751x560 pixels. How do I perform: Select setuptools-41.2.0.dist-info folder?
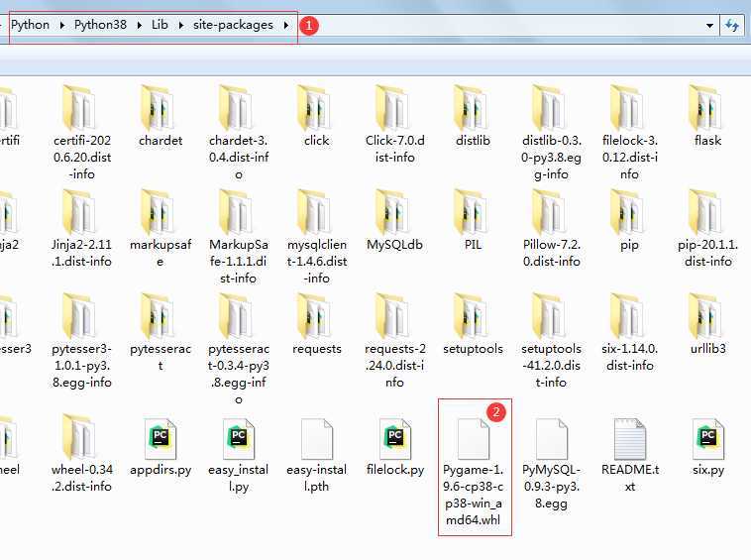[551, 341]
